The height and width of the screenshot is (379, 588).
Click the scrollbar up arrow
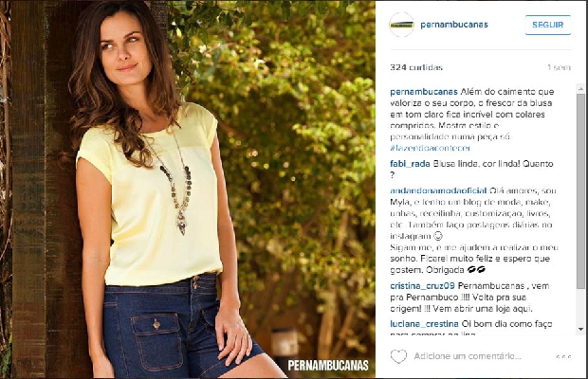click(x=580, y=89)
